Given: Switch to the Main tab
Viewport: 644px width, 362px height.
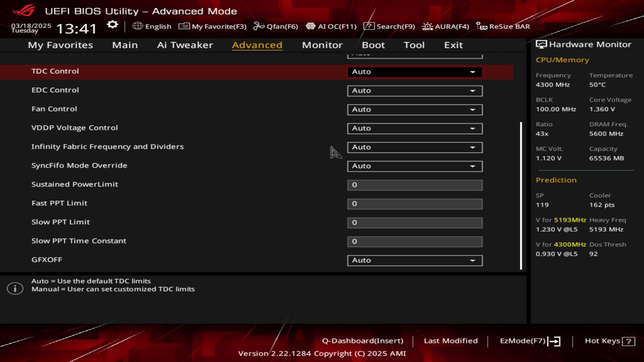Looking at the screenshot, I should tap(125, 45).
